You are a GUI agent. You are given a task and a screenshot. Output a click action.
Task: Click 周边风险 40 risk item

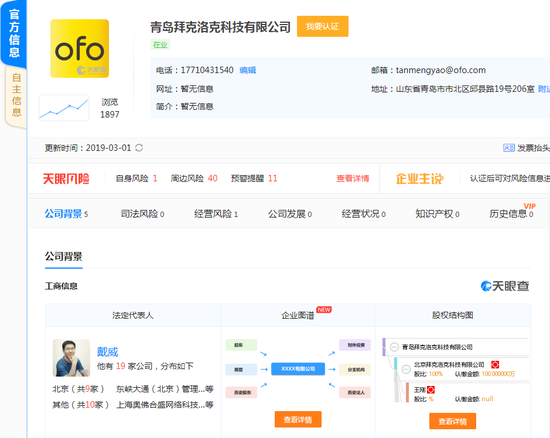194,178
